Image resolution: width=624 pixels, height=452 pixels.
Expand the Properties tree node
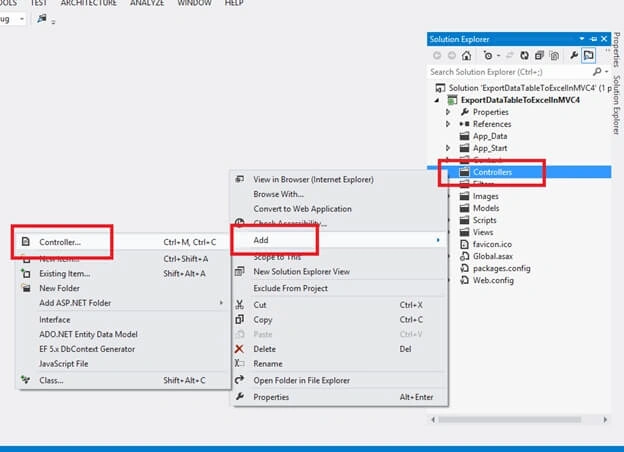pos(448,112)
